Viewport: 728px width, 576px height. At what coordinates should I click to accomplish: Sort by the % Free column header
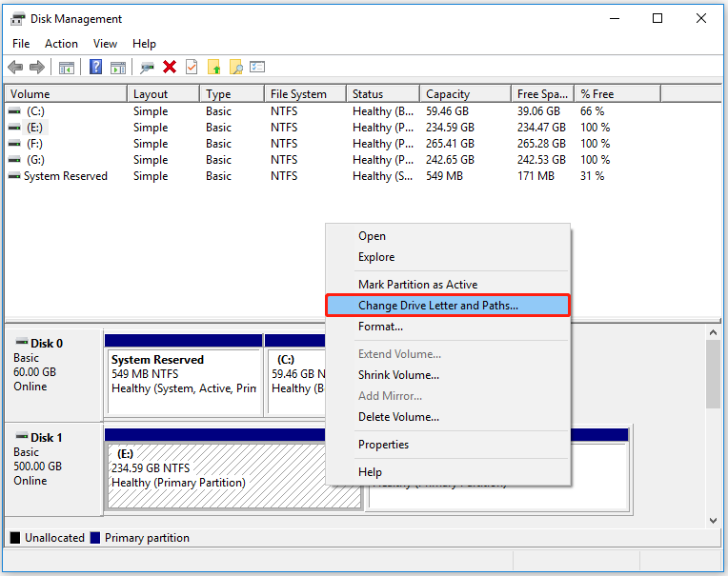(617, 93)
